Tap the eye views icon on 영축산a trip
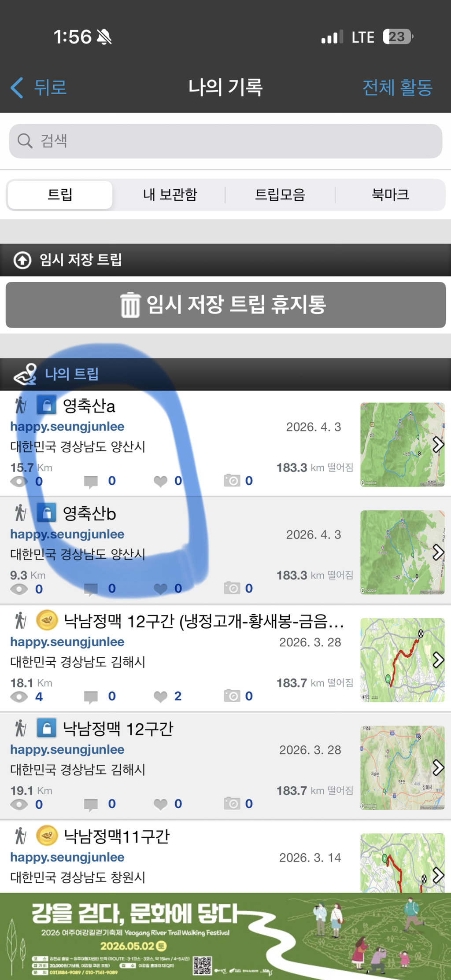Screen dimensions: 451x980 point(19,481)
